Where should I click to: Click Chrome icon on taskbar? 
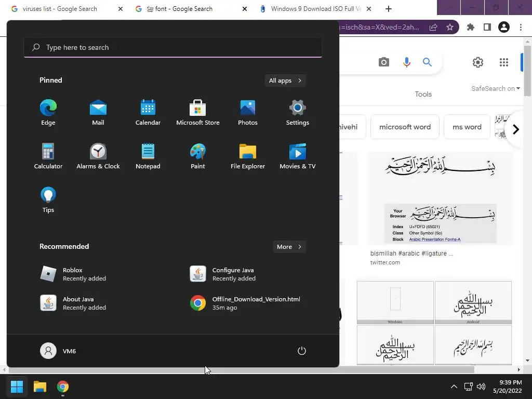pos(63,387)
